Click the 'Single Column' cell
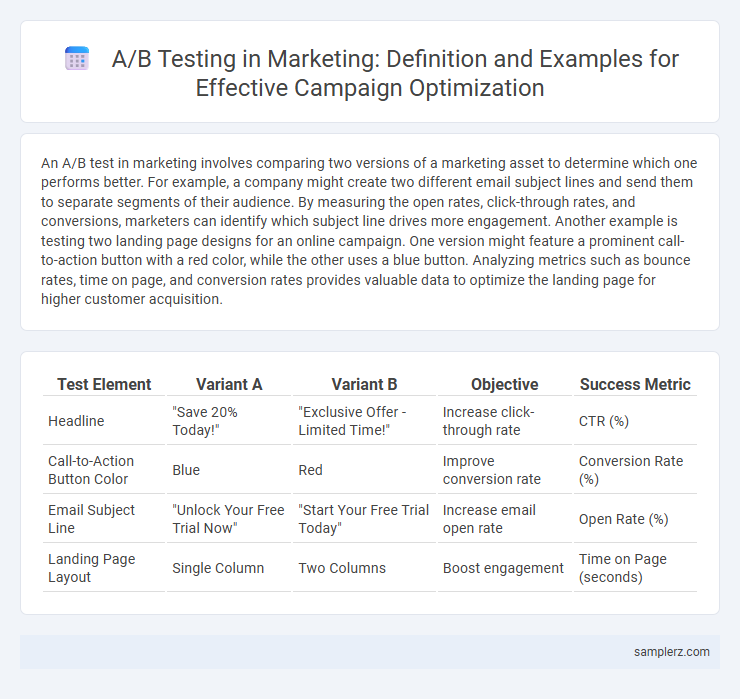 229,568
